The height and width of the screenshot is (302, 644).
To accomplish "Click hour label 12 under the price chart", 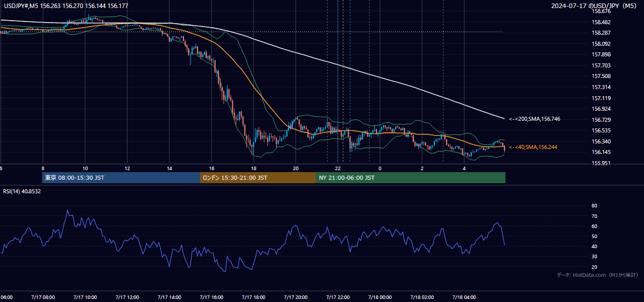I will [x=127, y=168].
